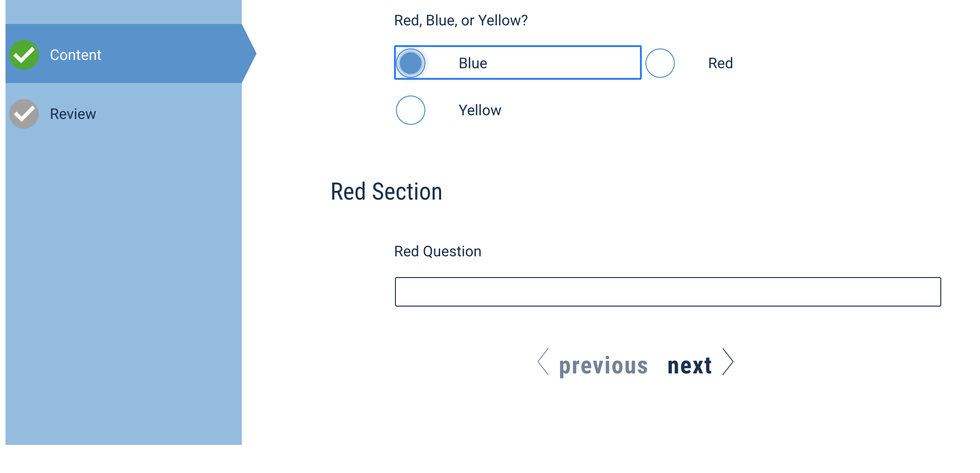Click the Blue option label
Viewport: 980px width, 473px height.
point(473,63)
